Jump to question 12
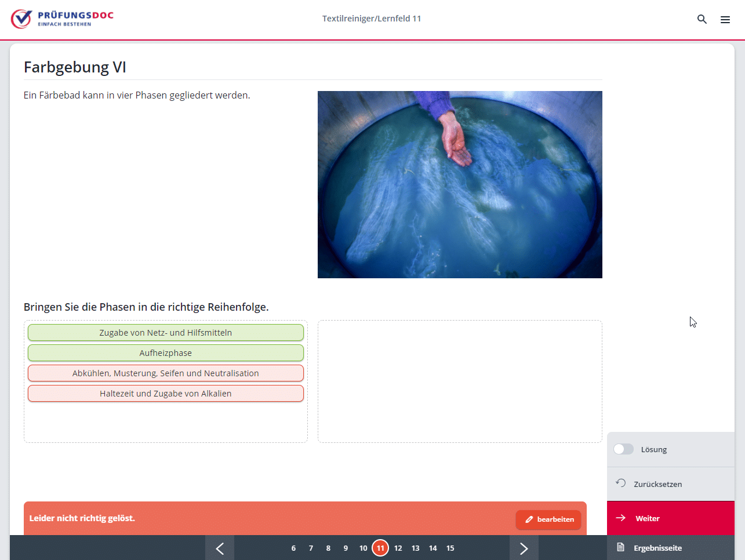Viewport: 745px width, 560px height. 398,548
